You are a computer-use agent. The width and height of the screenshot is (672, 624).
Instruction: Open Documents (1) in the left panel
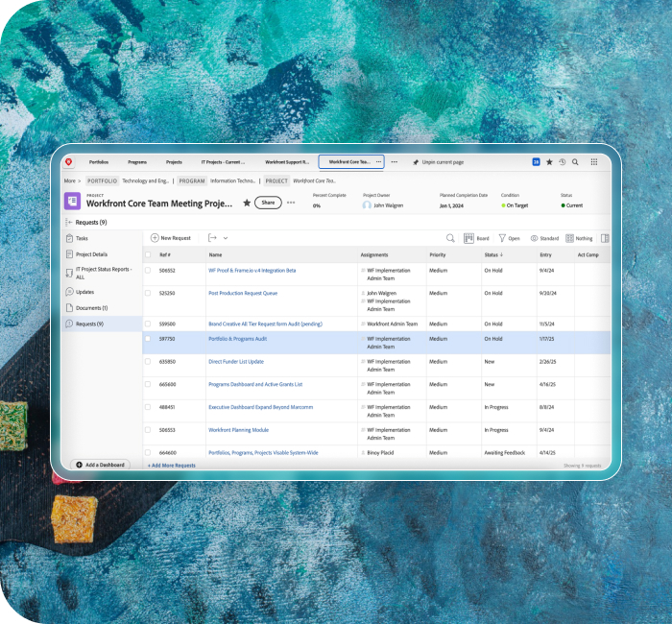point(91,308)
